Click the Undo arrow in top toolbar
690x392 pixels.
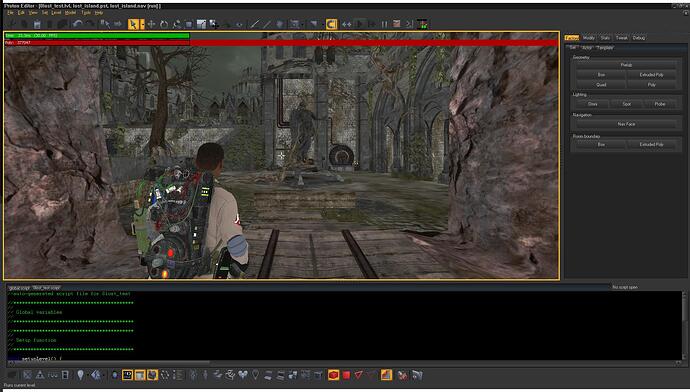coord(78,24)
